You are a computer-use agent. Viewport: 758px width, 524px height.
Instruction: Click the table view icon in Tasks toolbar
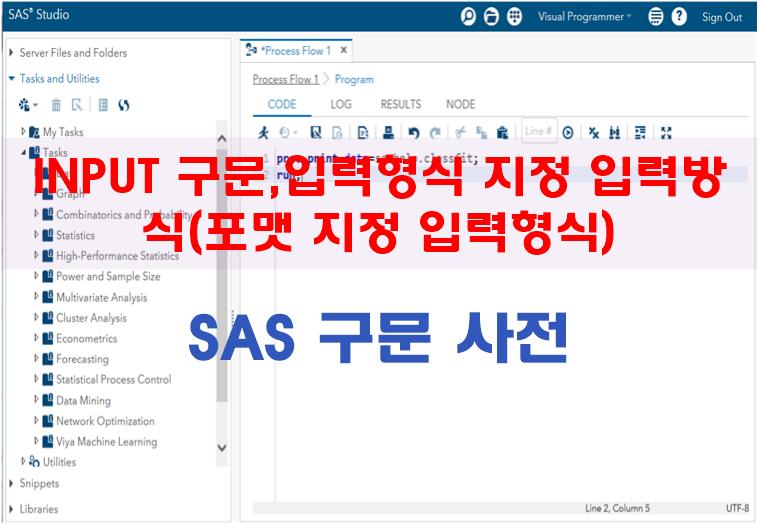coord(103,104)
